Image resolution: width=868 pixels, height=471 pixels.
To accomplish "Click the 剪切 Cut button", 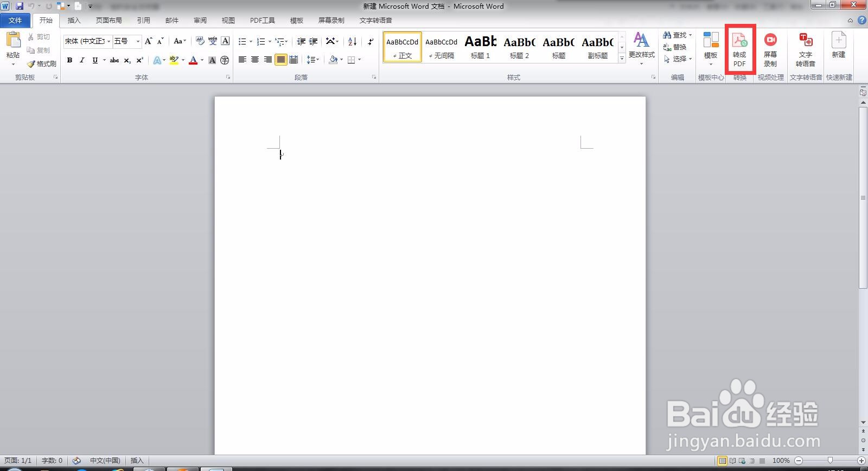I will click(x=39, y=37).
